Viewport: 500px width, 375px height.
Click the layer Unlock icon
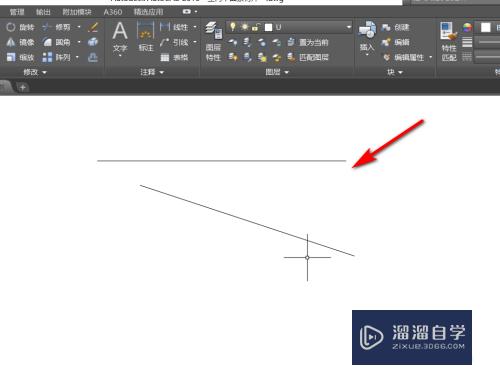(276, 57)
